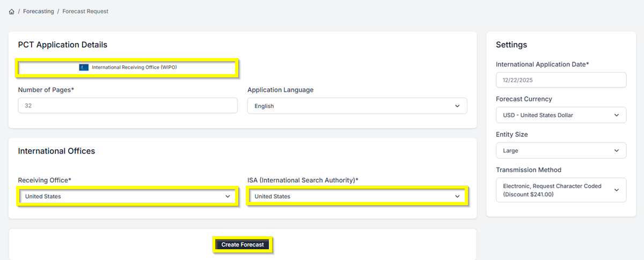644x260 pixels.
Task: Select the International Receiving Office (WIPO) banner
Action: (x=128, y=68)
